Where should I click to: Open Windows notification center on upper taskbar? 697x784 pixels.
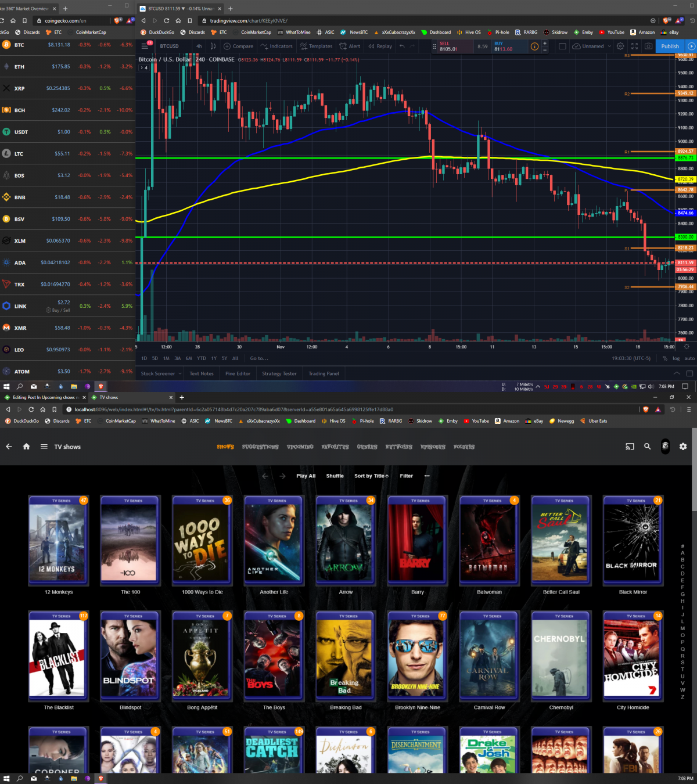685,386
